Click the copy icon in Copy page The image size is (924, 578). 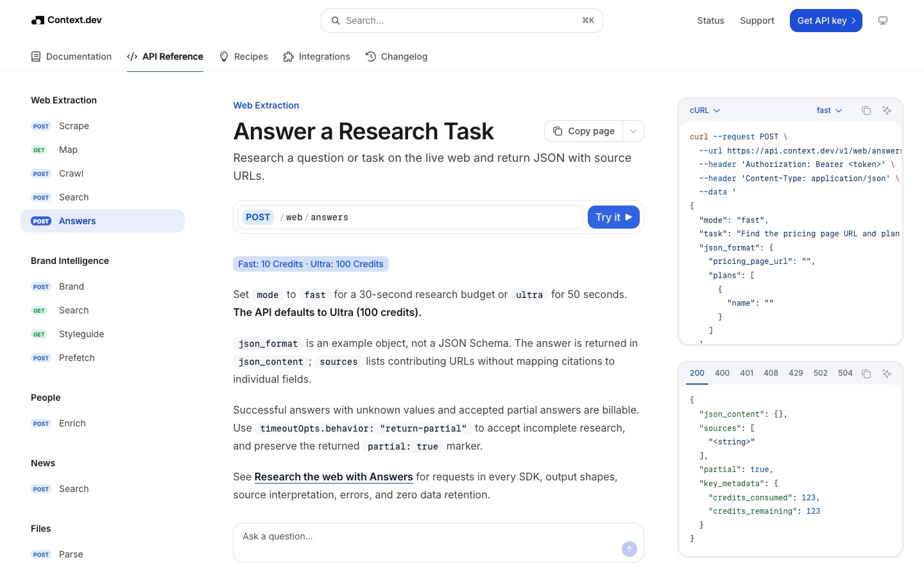(x=558, y=131)
